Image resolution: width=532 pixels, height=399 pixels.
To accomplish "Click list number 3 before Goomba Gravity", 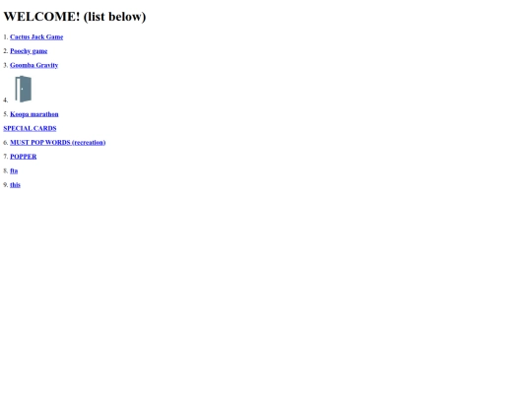I will 6,65.
